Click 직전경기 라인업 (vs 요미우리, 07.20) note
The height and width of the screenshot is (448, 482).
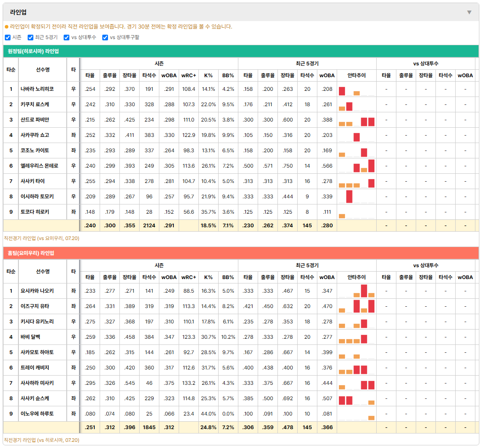[x=42, y=238]
